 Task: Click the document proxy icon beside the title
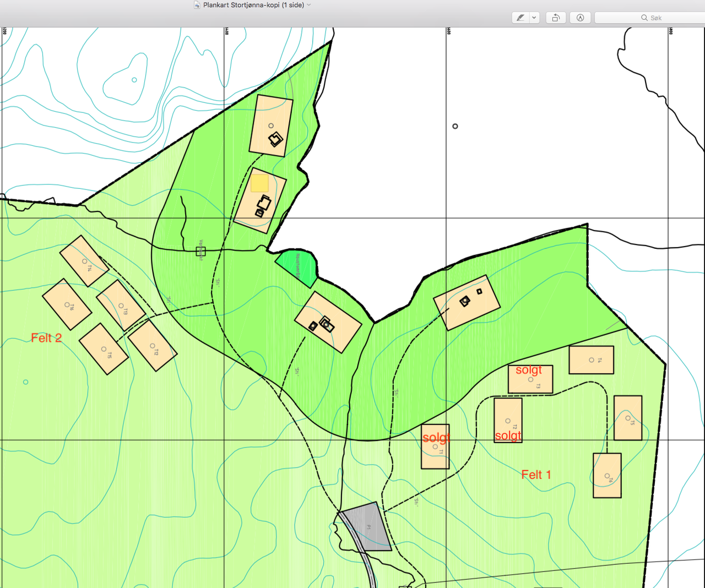197,5
